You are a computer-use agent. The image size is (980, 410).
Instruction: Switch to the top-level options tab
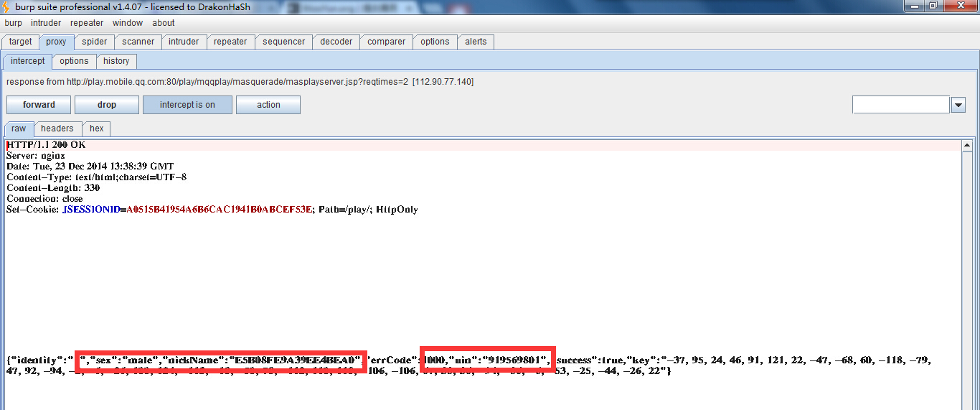[x=435, y=42]
